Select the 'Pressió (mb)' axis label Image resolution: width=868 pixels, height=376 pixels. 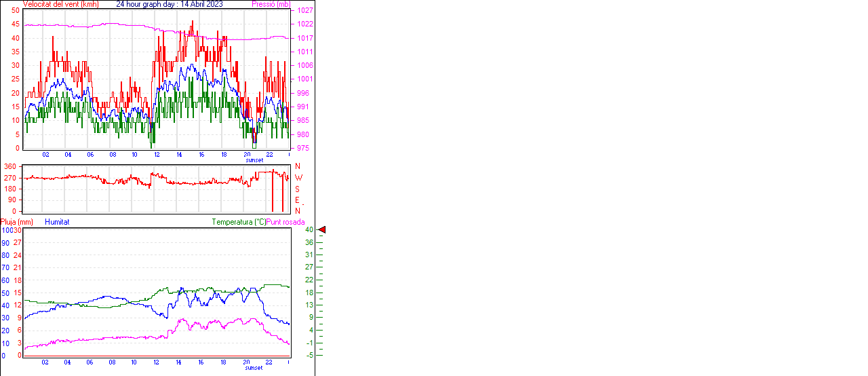pyautogui.click(x=271, y=4)
